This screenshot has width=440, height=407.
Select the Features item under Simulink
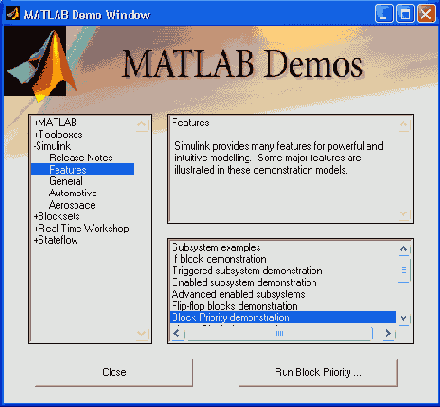click(x=82, y=169)
